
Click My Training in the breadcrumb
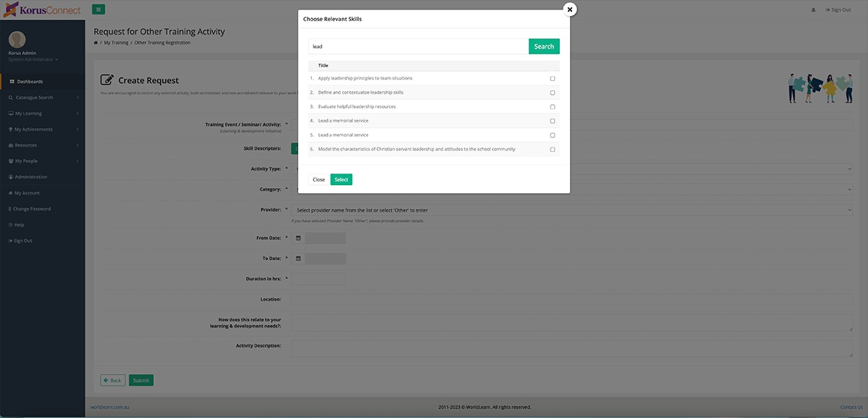(x=115, y=43)
